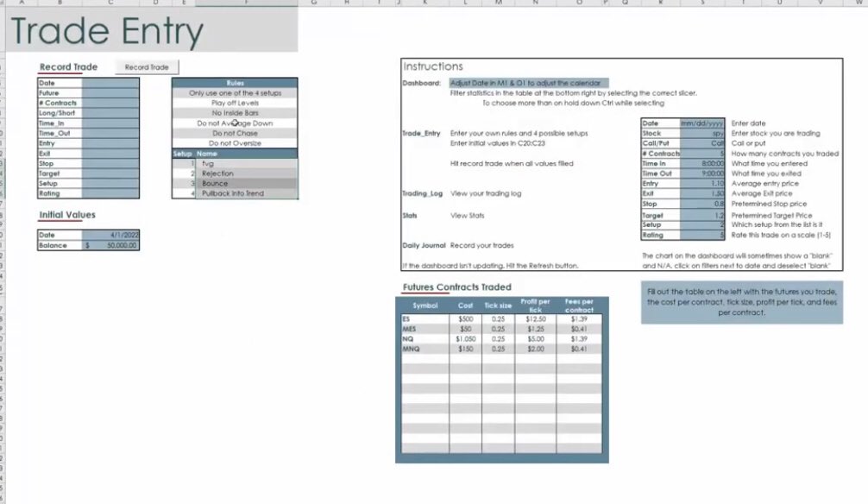Select setup name 'Rejection'
The image size is (868, 504).
tap(247, 173)
